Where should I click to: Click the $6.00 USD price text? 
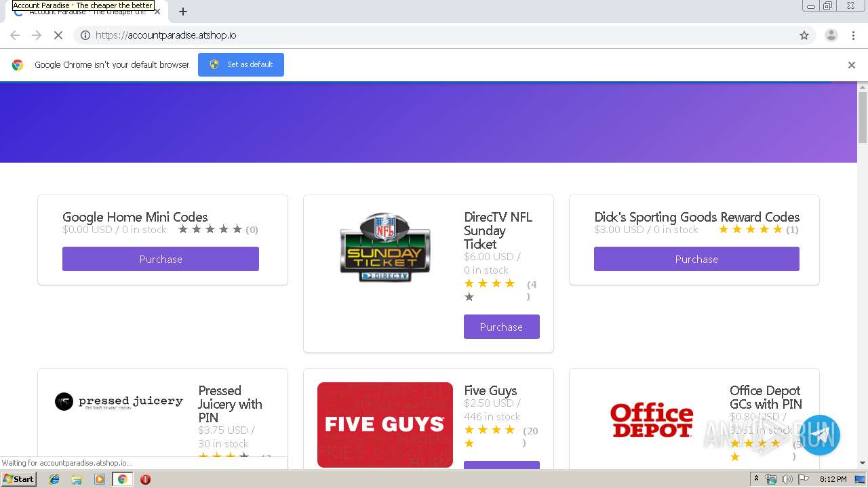point(492,257)
